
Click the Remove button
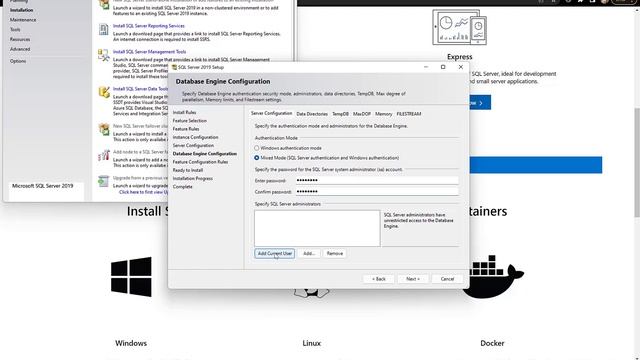coord(335,253)
